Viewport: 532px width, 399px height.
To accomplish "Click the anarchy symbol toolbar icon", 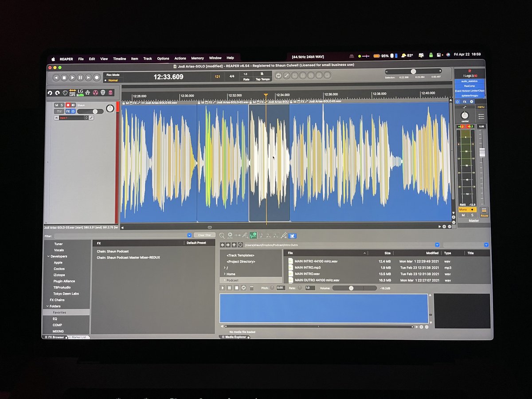I will click(88, 93).
